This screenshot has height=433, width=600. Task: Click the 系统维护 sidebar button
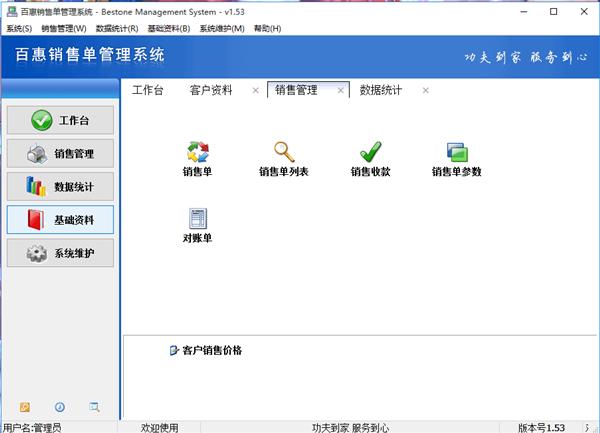pyautogui.click(x=60, y=253)
